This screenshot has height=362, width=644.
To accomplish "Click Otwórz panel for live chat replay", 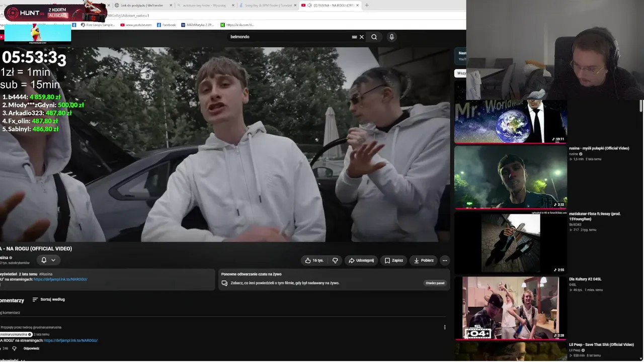I will (x=435, y=283).
